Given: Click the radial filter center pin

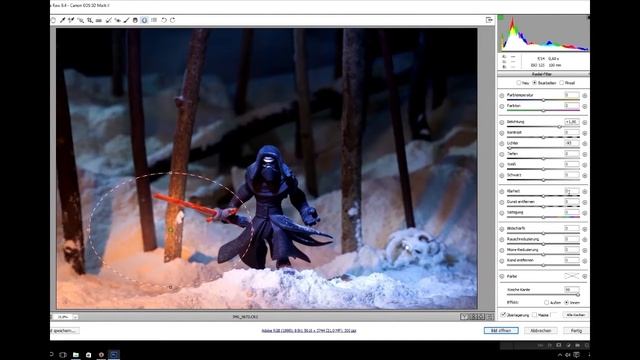Looking at the screenshot, I should (171, 230).
